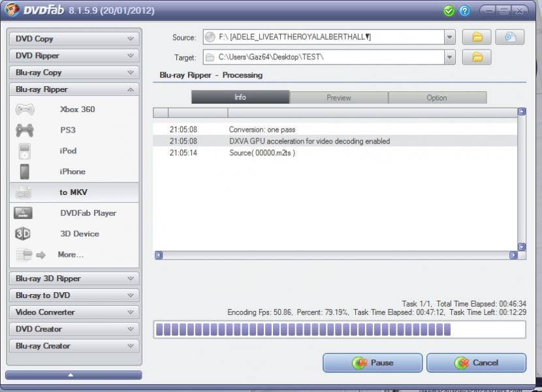The image size is (542, 392).
Task: Open the Target path dropdown arrow
Action: [449, 57]
